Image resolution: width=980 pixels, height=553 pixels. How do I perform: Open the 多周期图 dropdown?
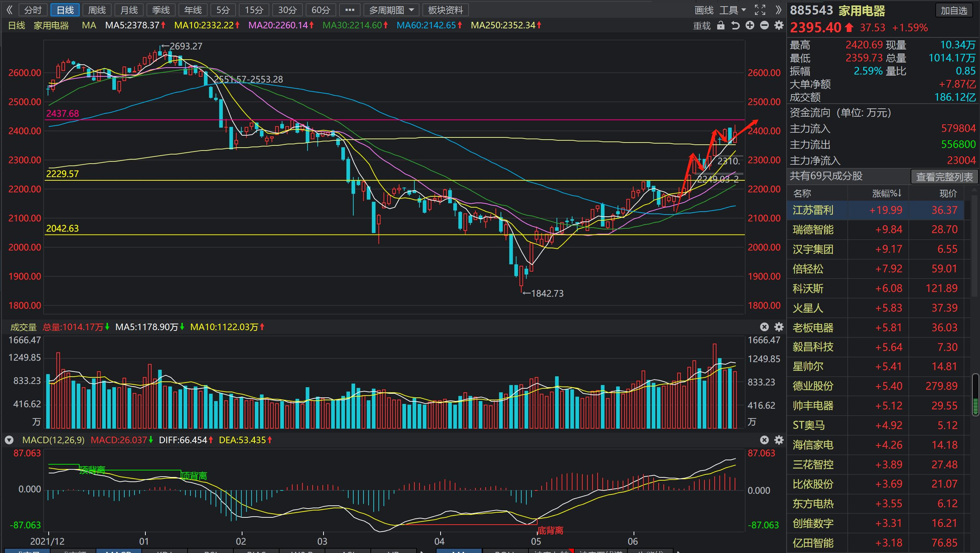pyautogui.click(x=391, y=10)
